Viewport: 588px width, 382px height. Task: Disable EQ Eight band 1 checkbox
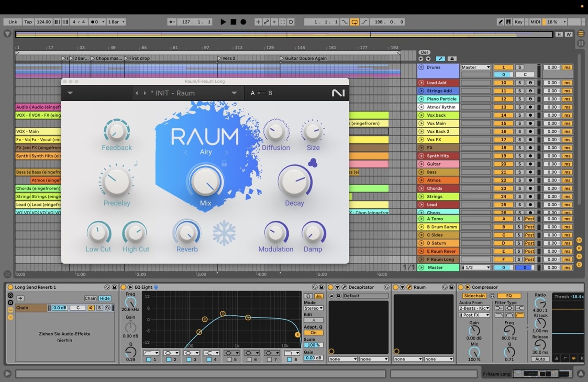pos(149,359)
